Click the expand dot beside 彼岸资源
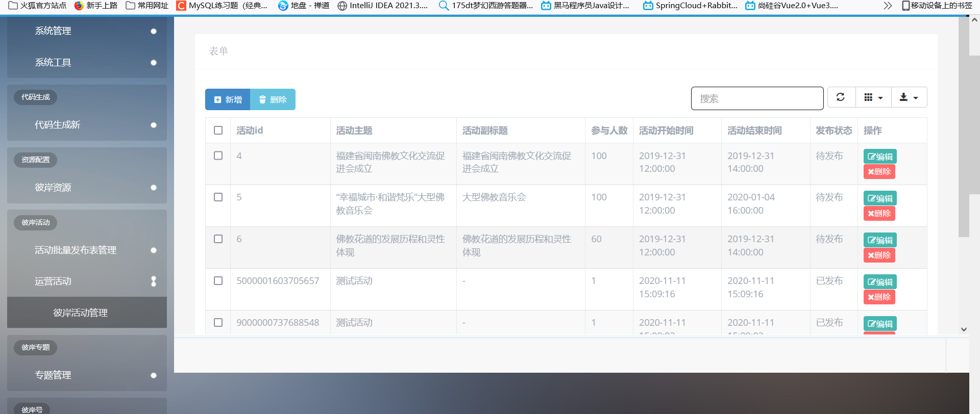This screenshot has height=414, width=980. 154,188
